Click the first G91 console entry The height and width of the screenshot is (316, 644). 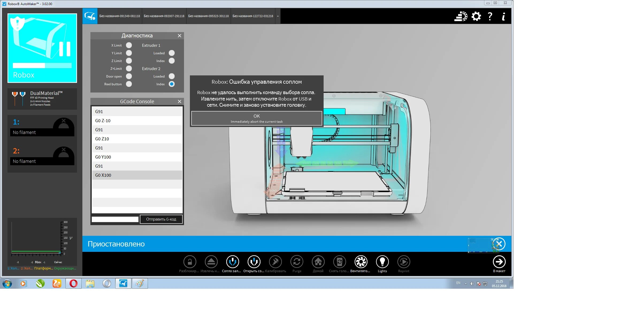click(137, 111)
